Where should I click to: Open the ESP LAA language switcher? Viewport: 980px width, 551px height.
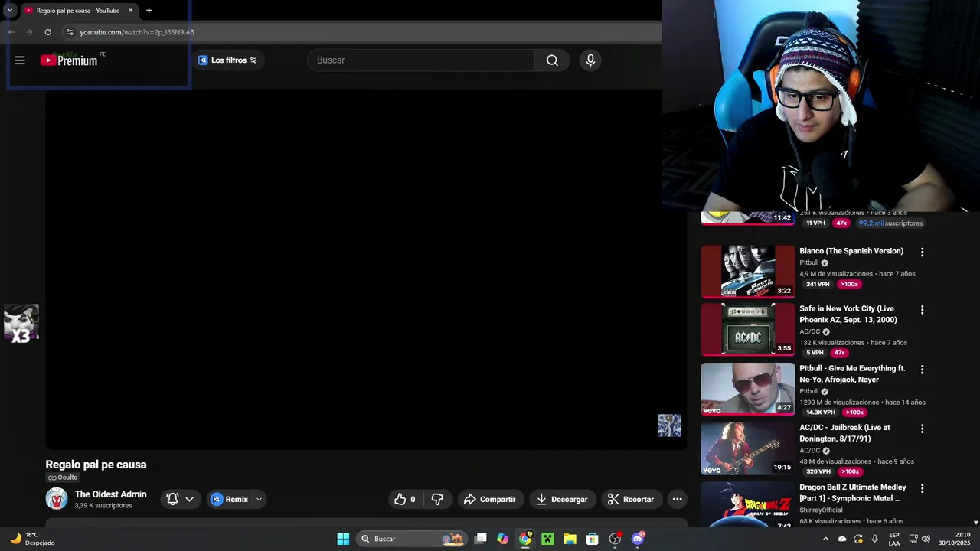pyautogui.click(x=894, y=539)
